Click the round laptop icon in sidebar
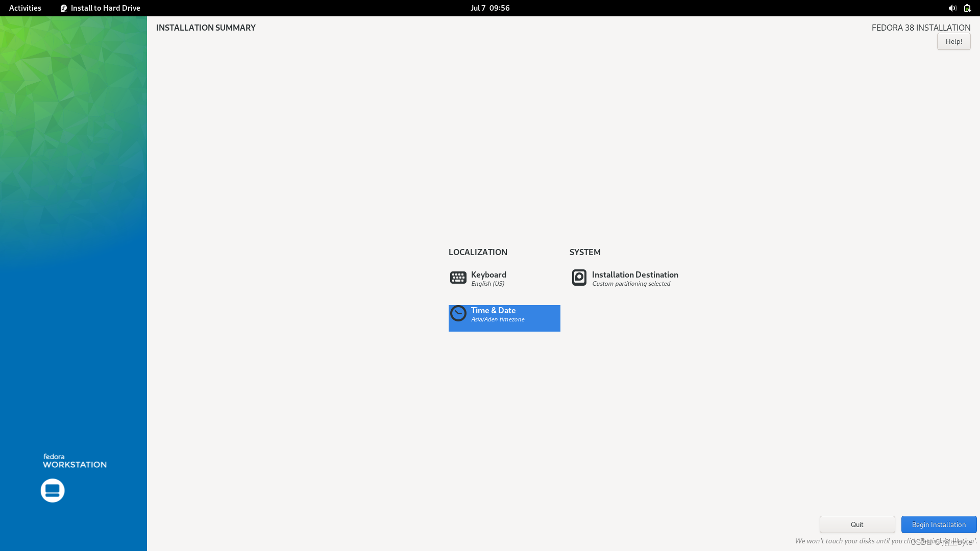The width and height of the screenshot is (980, 551). 53,490
